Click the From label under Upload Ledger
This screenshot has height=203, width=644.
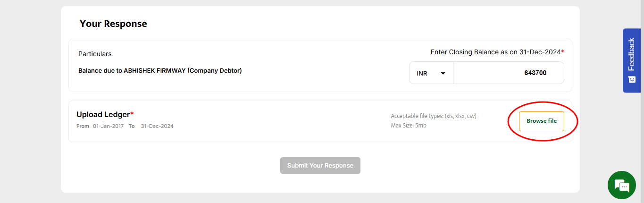[83, 126]
